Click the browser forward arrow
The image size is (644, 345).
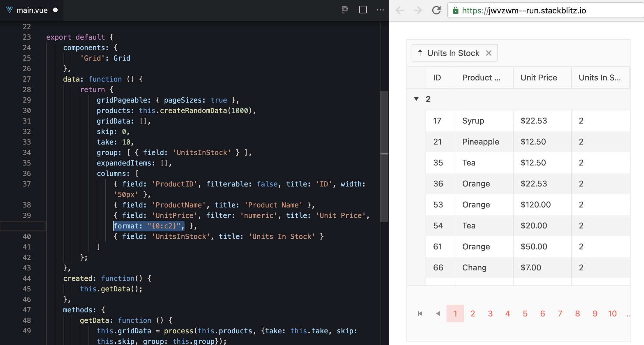(x=417, y=10)
